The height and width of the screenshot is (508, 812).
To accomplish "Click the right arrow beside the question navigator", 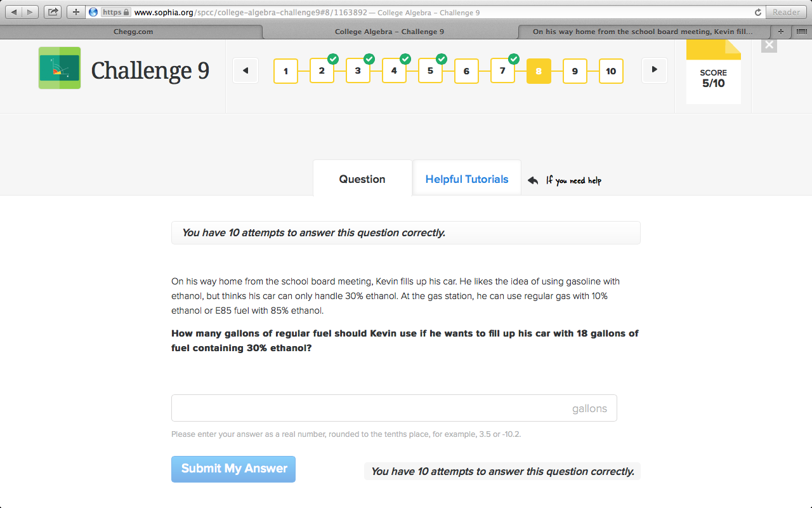I will coord(654,70).
